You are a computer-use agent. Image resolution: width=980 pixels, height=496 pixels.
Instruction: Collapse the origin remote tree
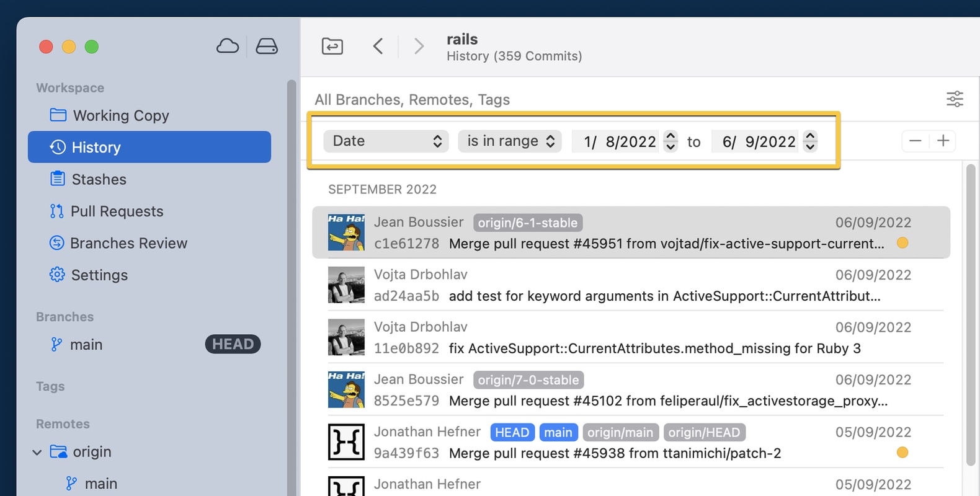pos(37,453)
